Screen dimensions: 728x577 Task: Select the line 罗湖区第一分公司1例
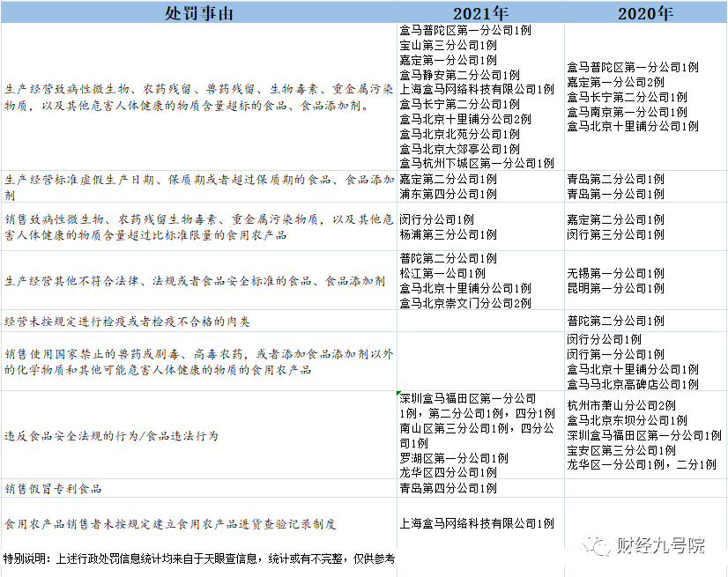pyautogui.click(x=454, y=458)
